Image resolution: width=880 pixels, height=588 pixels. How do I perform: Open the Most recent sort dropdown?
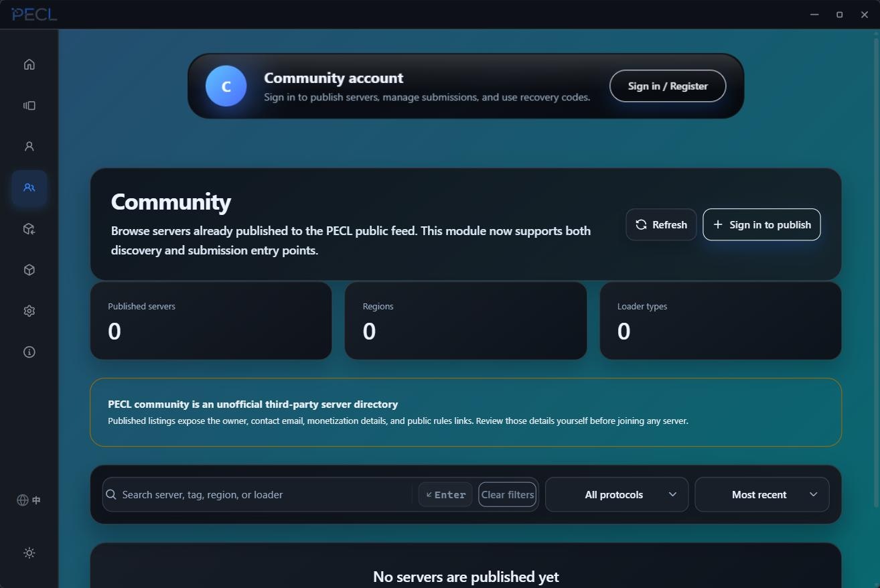(x=762, y=494)
